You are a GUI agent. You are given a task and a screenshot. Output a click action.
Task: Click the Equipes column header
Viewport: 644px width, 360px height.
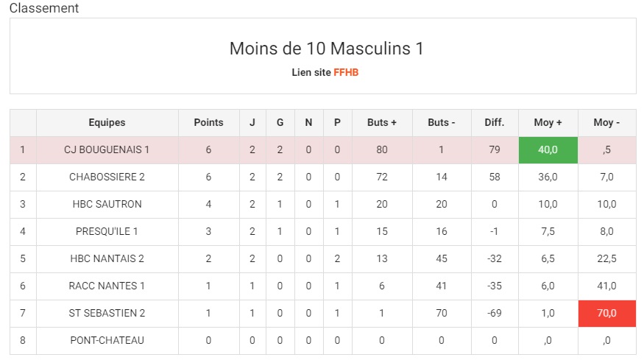click(107, 122)
